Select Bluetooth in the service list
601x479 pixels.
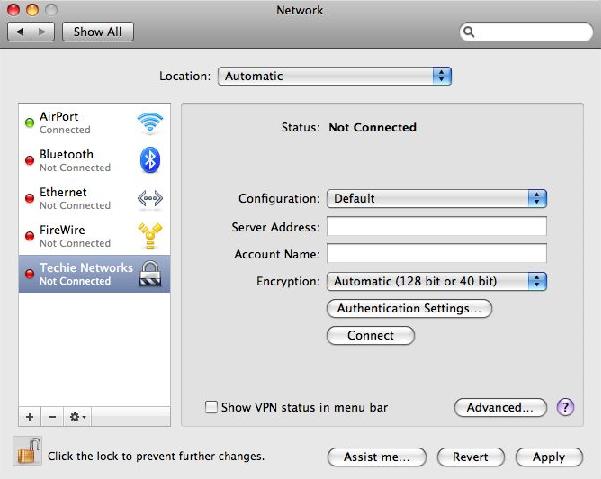point(94,160)
